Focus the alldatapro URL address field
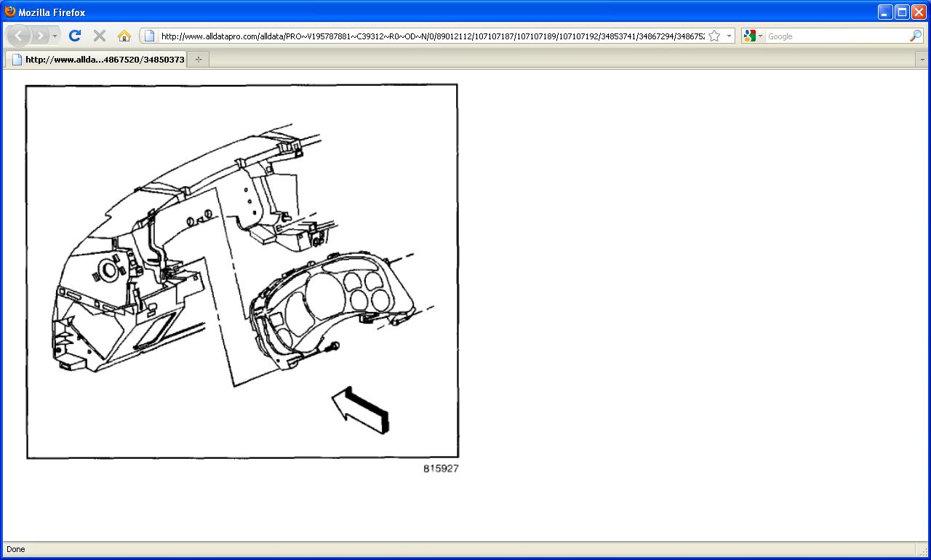 click(432, 36)
